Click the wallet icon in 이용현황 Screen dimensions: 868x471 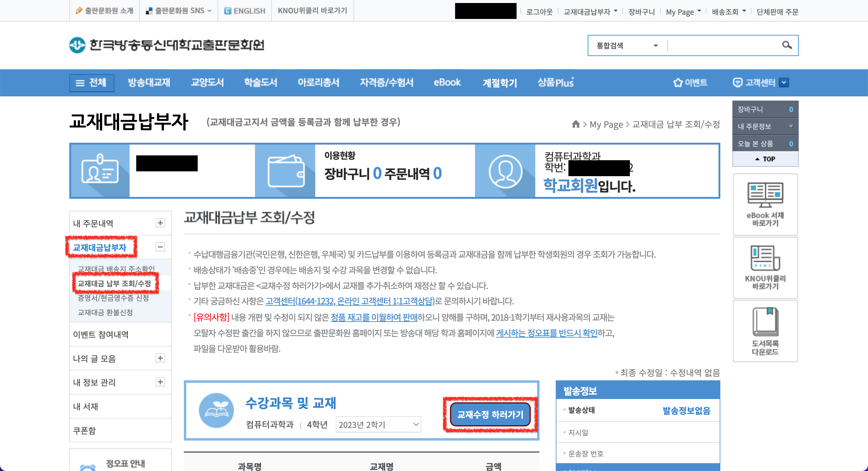[x=286, y=171]
